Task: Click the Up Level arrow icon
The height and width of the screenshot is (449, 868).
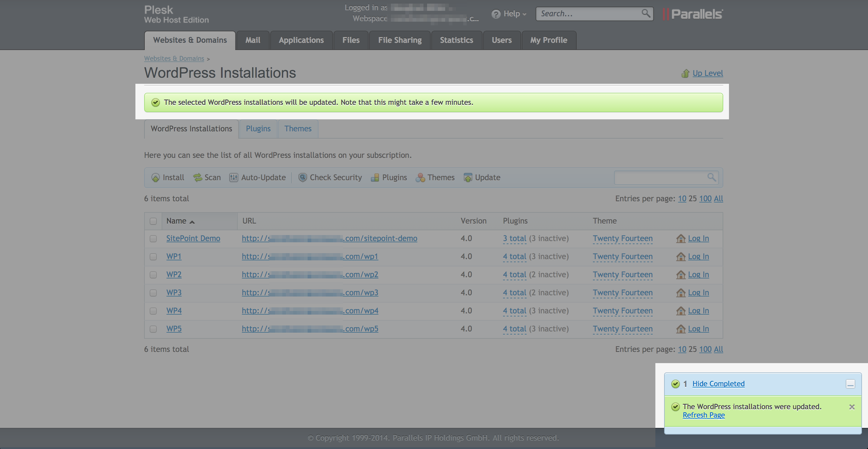Action: 685,73
